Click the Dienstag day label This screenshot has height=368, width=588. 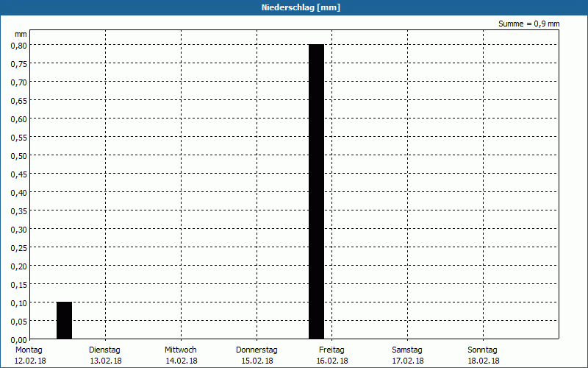[x=104, y=350]
